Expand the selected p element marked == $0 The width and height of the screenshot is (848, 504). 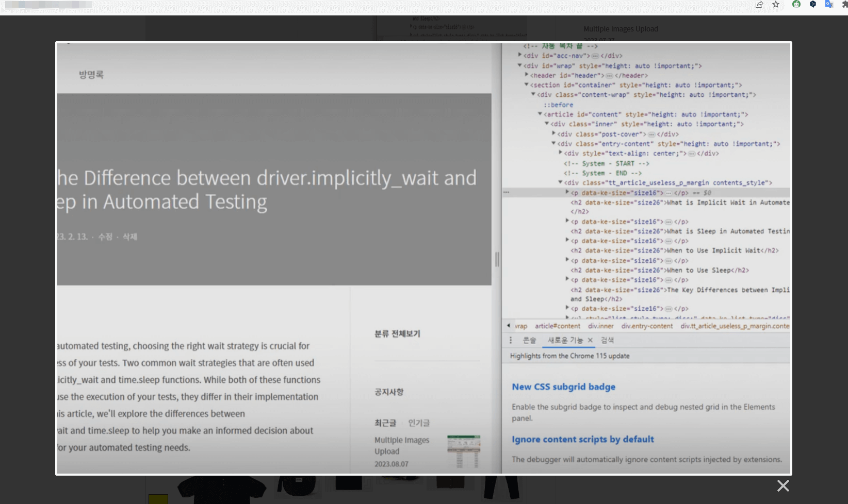567,192
